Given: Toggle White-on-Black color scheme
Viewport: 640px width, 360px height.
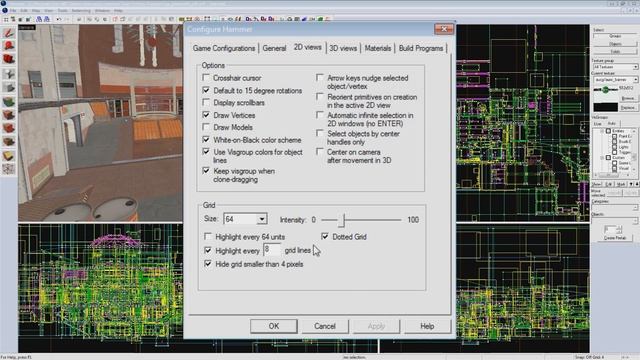Looking at the screenshot, I should point(206,140).
